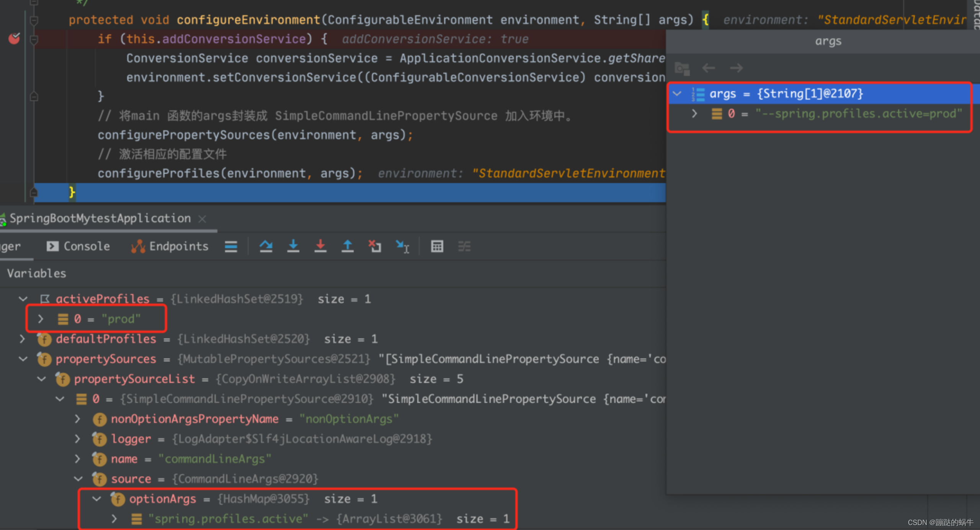Switch to the Endpoints tab

coord(170,246)
